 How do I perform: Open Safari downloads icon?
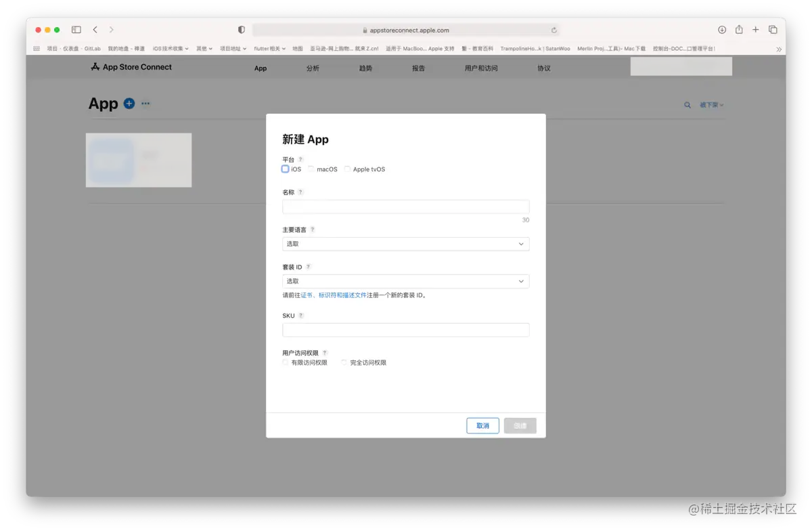coord(722,30)
